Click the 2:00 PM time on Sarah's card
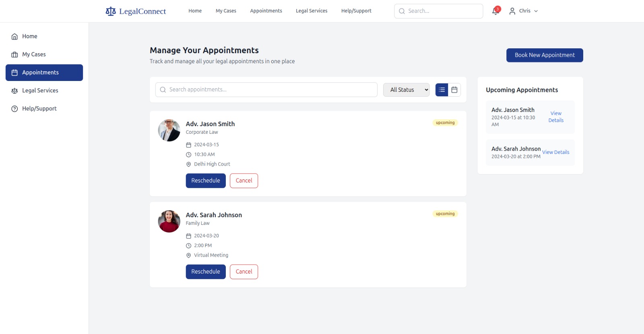 [203, 245]
